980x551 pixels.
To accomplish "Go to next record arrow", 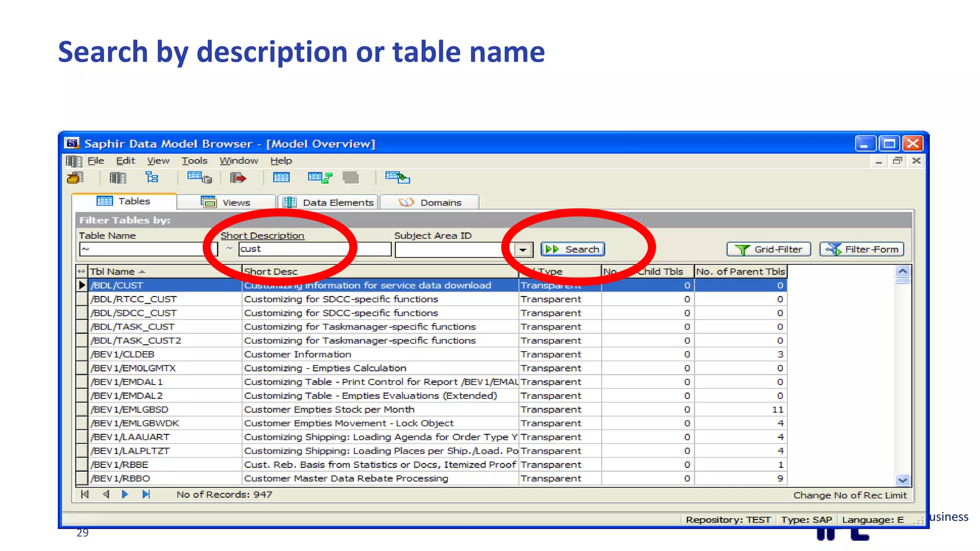I will click(x=125, y=494).
